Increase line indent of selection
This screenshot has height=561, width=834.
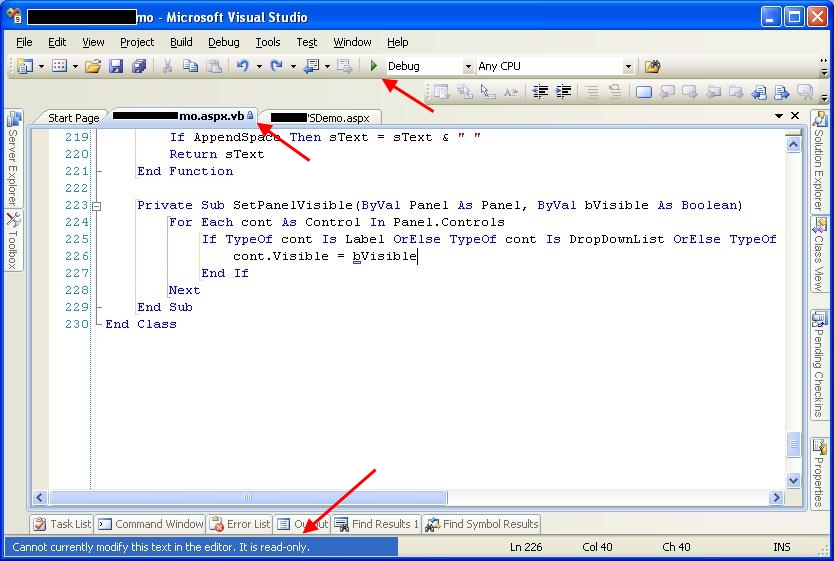[x=563, y=92]
